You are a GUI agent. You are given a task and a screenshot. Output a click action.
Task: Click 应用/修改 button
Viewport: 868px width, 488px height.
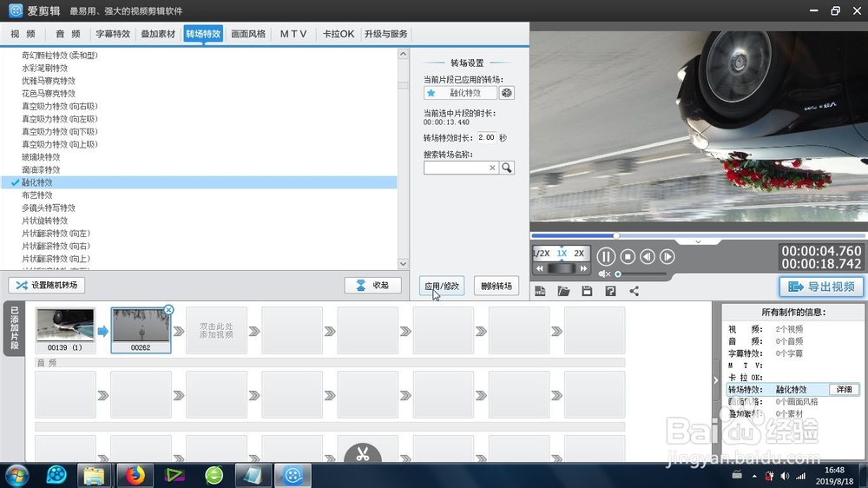[442, 286]
